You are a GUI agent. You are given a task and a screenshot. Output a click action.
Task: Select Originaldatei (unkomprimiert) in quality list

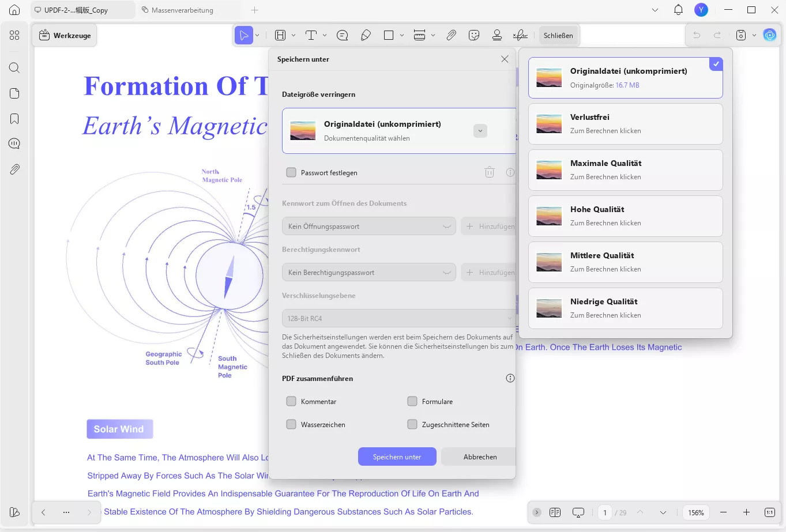(x=626, y=78)
